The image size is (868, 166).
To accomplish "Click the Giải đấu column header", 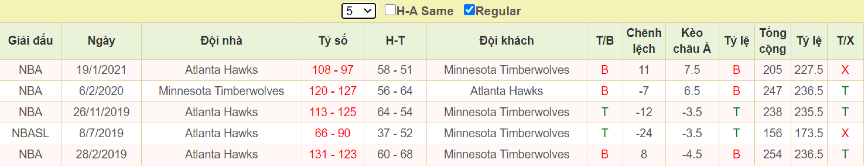I will [x=31, y=41].
